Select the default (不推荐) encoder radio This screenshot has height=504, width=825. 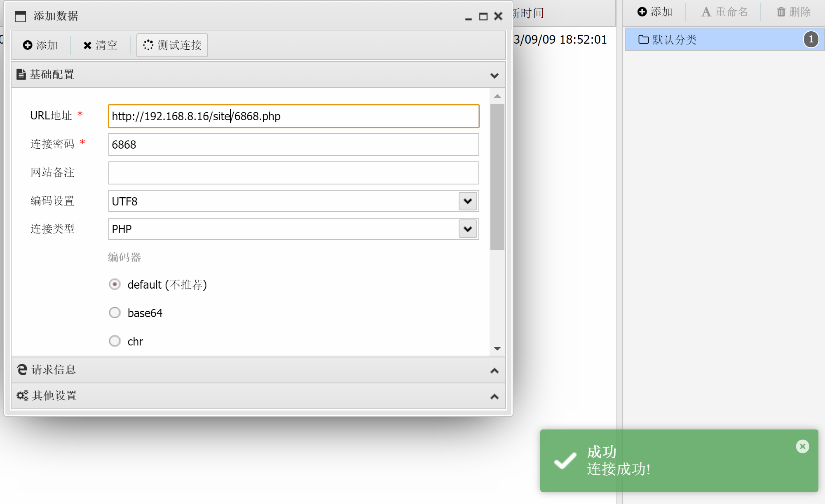(115, 285)
